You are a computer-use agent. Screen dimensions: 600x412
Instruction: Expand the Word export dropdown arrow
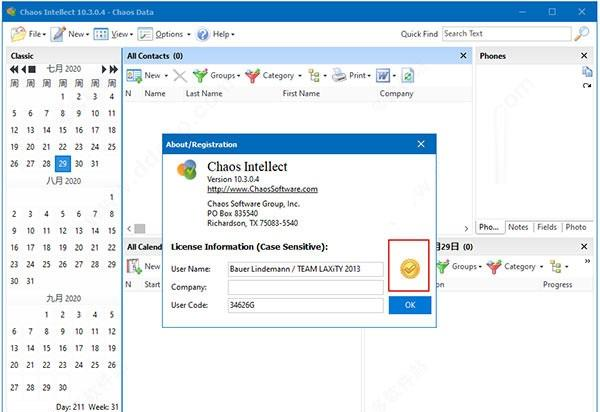(x=394, y=76)
